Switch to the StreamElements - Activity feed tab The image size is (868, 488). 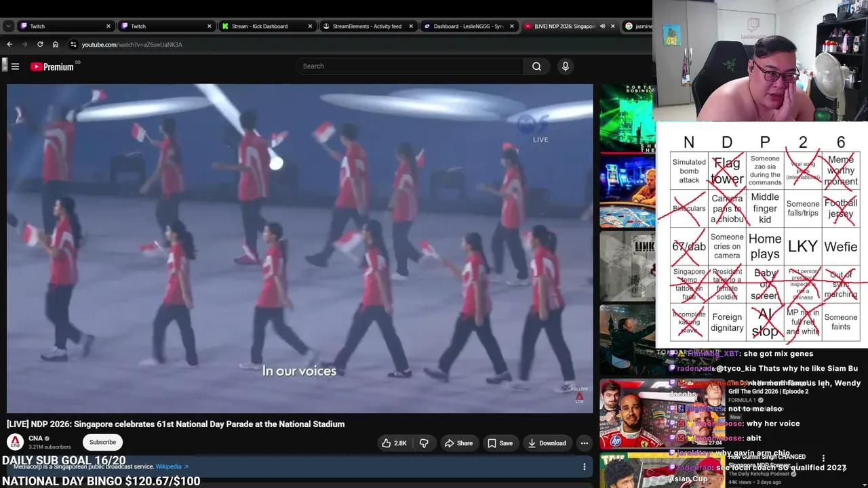click(x=368, y=26)
